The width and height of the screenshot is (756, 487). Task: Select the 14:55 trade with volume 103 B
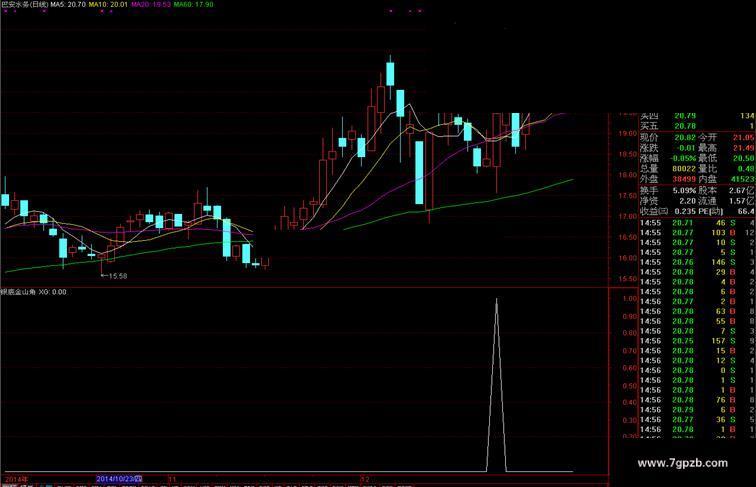[697, 233]
